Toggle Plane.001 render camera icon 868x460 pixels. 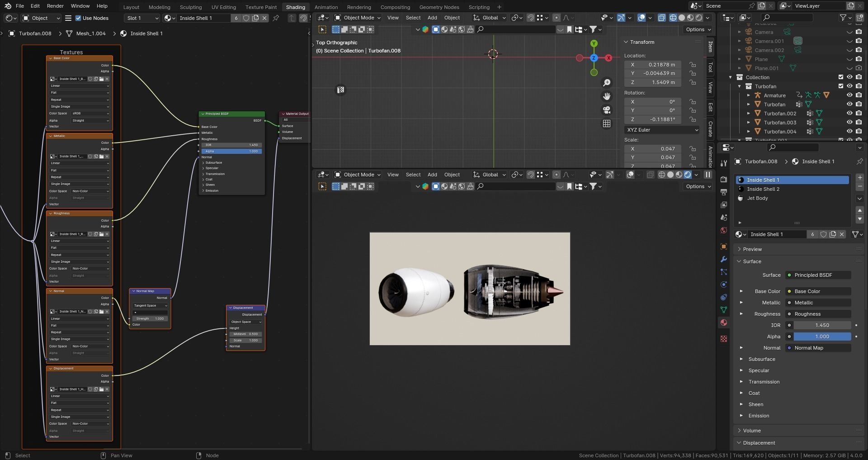[x=859, y=68]
